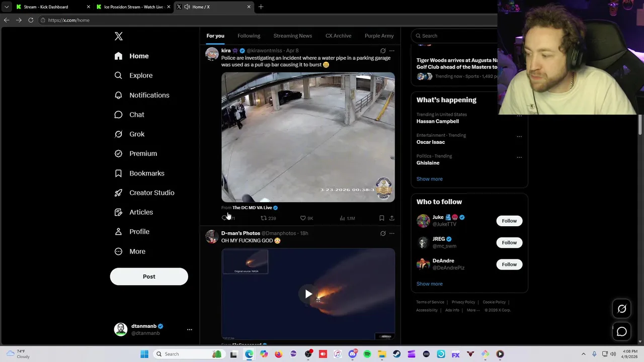Like kira's post with 9K likes
The width and height of the screenshot is (644, 362).
[306, 218]
